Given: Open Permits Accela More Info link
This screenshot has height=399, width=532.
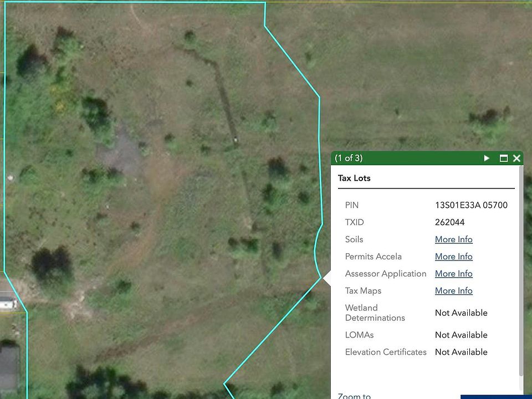Looking at the screenshot, I should [x=453, y=257].
